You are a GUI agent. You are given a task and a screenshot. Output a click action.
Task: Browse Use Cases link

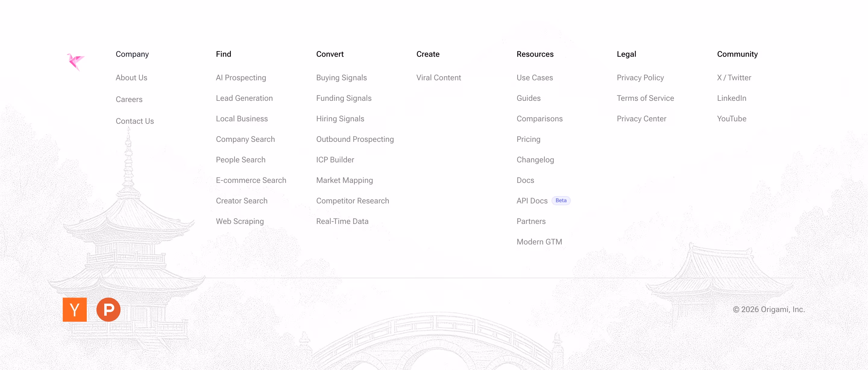[x=534, y=78]
